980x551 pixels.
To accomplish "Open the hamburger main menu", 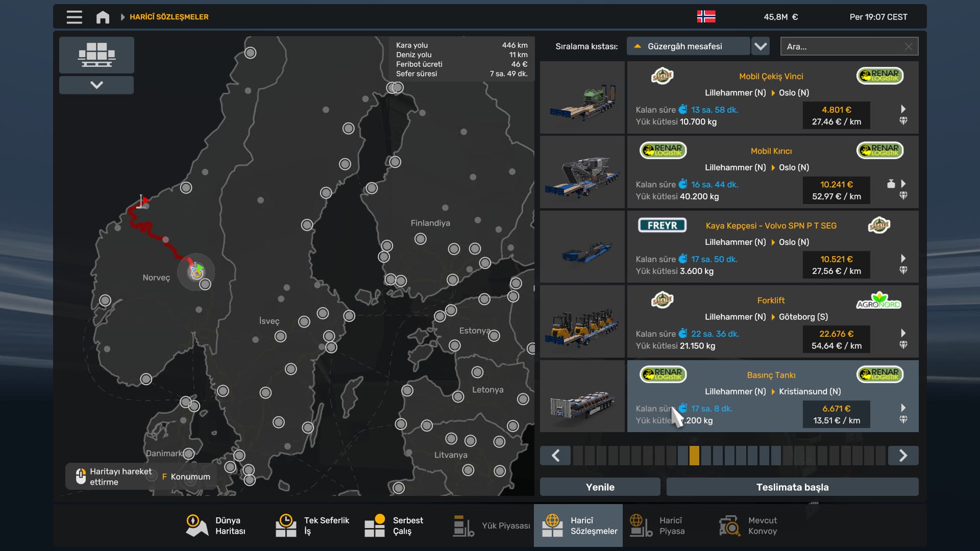I will [x=74, y=17].
